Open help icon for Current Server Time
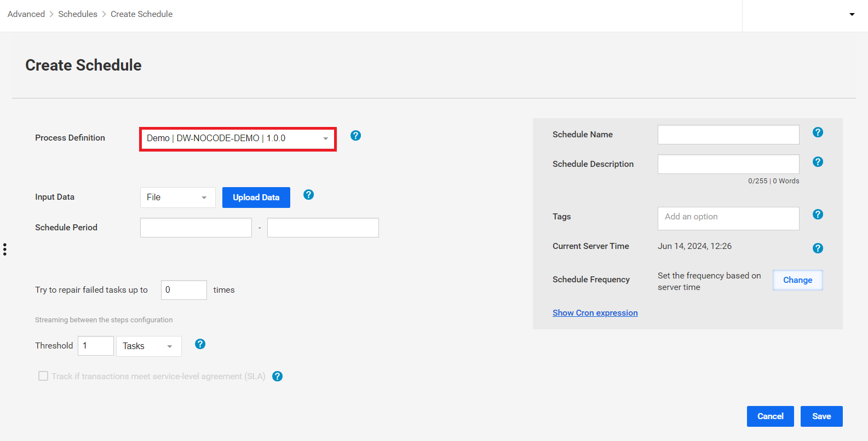Image resolution: width=868 pixels, height=441 pixels. pyautogui.click(x=818, y=248)
